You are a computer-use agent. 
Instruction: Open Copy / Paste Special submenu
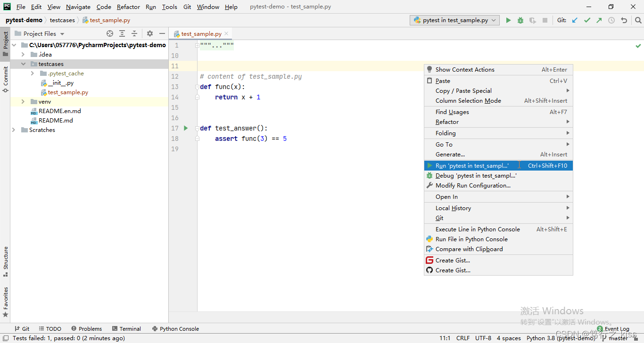pos(499,91)
